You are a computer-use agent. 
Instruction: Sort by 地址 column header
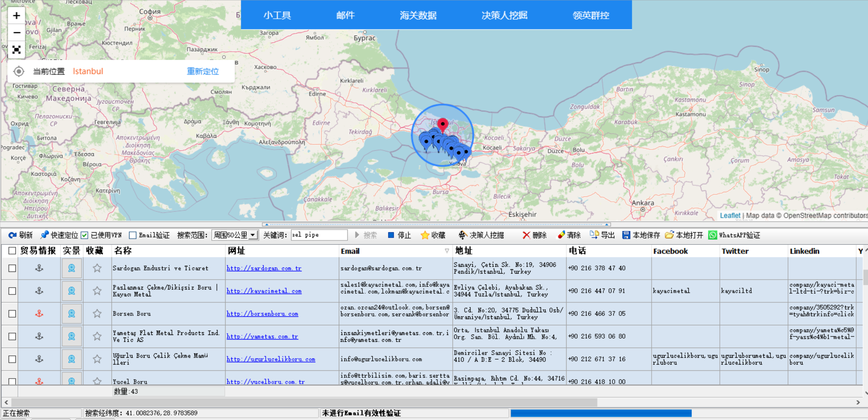point(509,251)
